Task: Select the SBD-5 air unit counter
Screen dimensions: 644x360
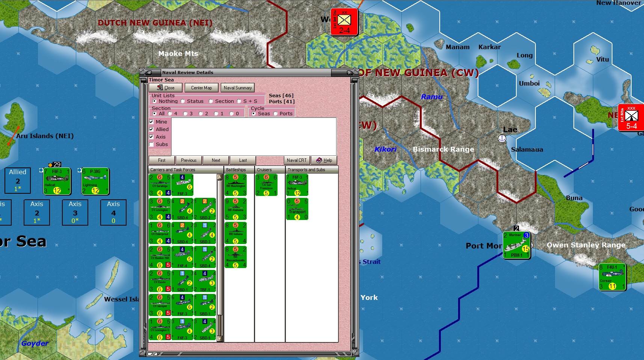Action: click(205, 329)
